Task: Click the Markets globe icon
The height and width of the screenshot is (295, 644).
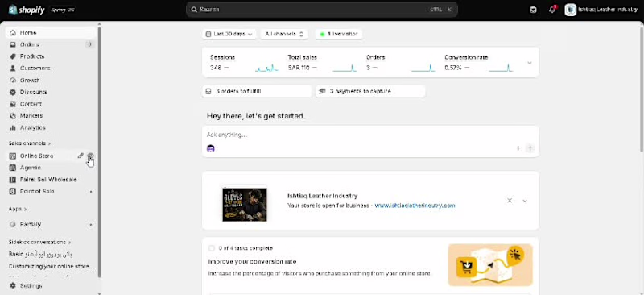Action: pyautogui.click(x=13, y=116)
